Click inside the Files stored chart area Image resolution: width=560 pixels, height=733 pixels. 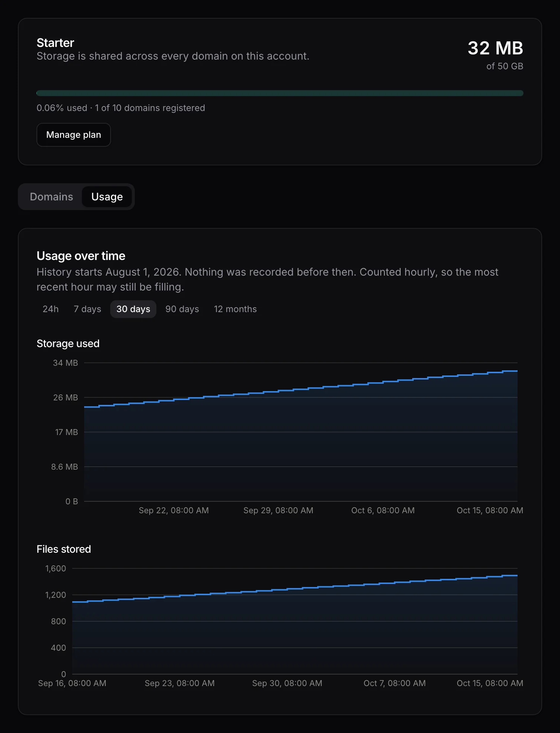(295, 621)
